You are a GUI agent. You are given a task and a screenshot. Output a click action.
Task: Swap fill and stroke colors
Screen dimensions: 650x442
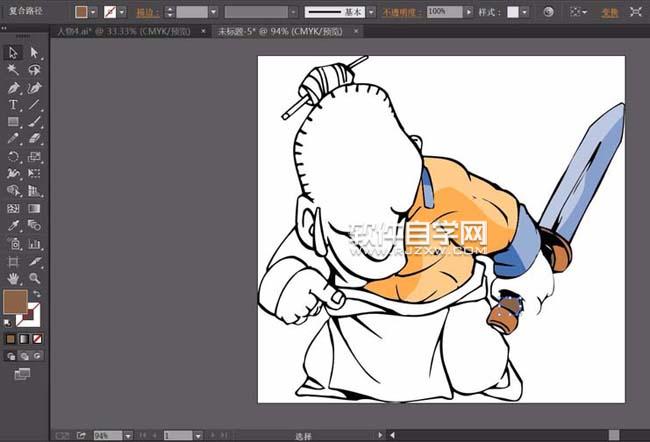pyautogui.click(x=37, y=294)
